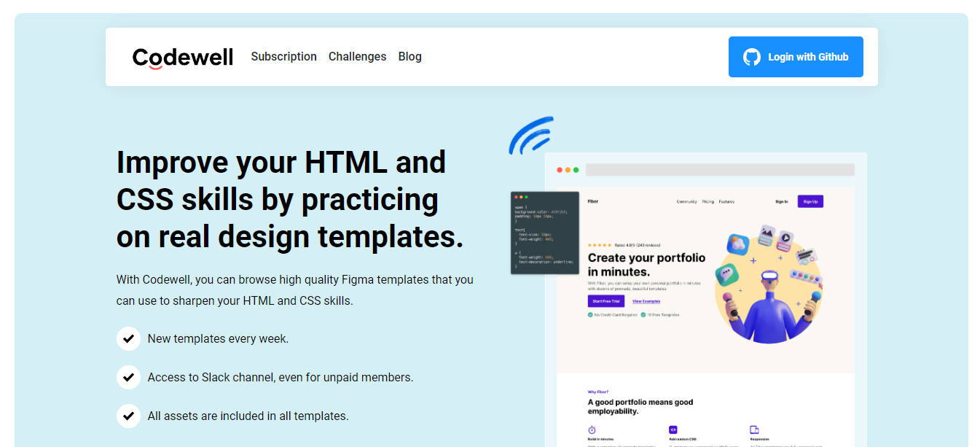This screenshot has width=980, height=447.
Task: Click the gray address bar in mock browser
Action: pos(719,170)
